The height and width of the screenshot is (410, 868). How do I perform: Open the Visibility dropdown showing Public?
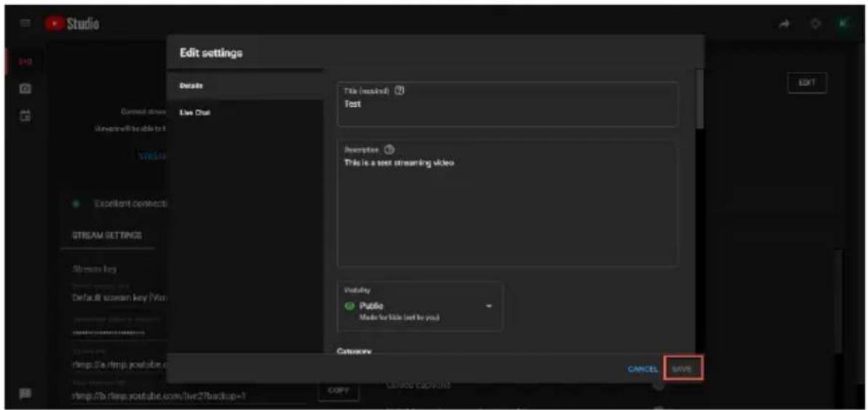point(420,306)
